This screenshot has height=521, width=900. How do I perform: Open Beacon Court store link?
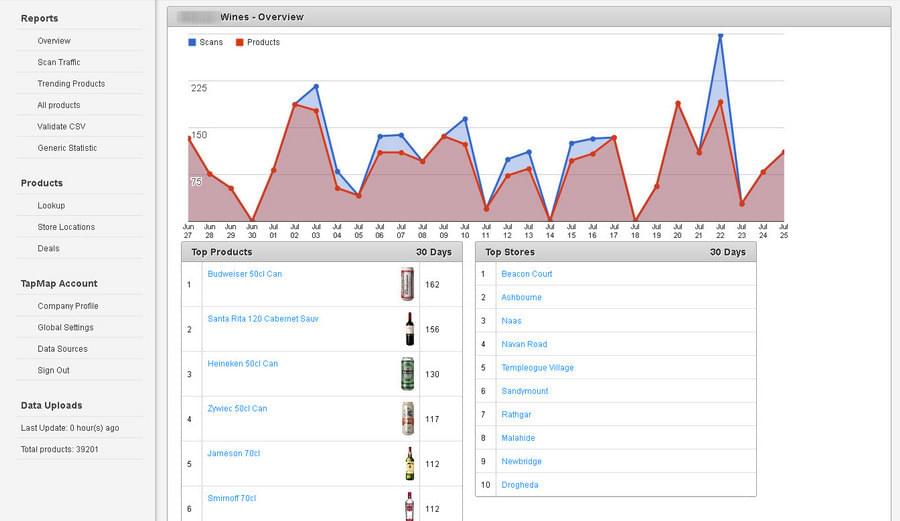click(526, 274)
